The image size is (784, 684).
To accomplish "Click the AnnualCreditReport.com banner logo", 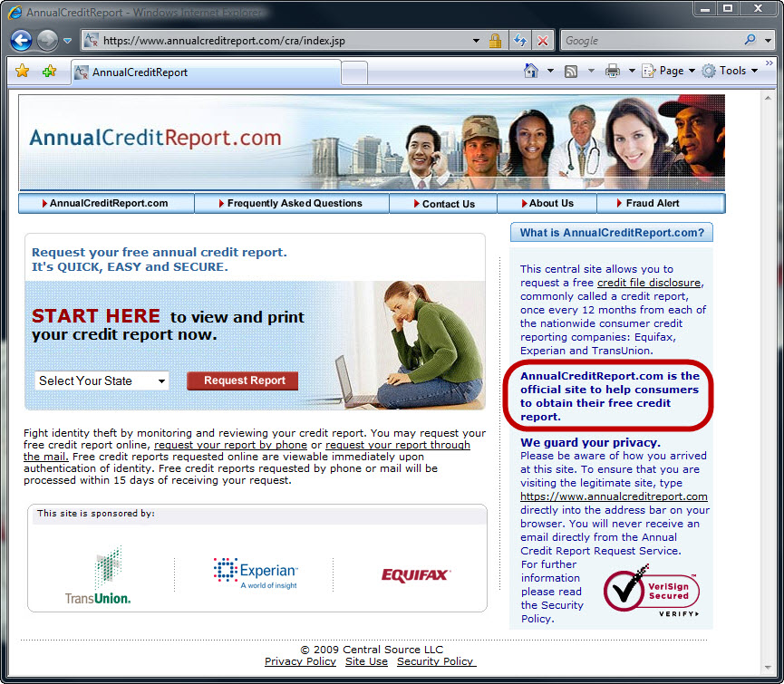I will coord(156,138).
